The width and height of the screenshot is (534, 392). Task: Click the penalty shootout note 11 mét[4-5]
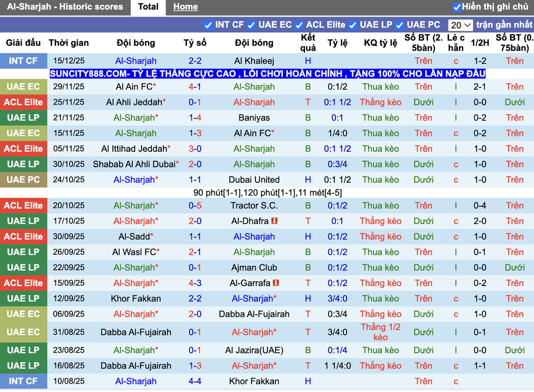(319, 193)
